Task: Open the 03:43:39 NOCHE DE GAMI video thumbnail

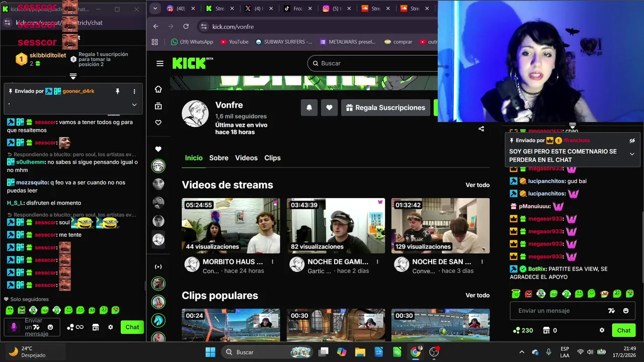Action: 336,226
